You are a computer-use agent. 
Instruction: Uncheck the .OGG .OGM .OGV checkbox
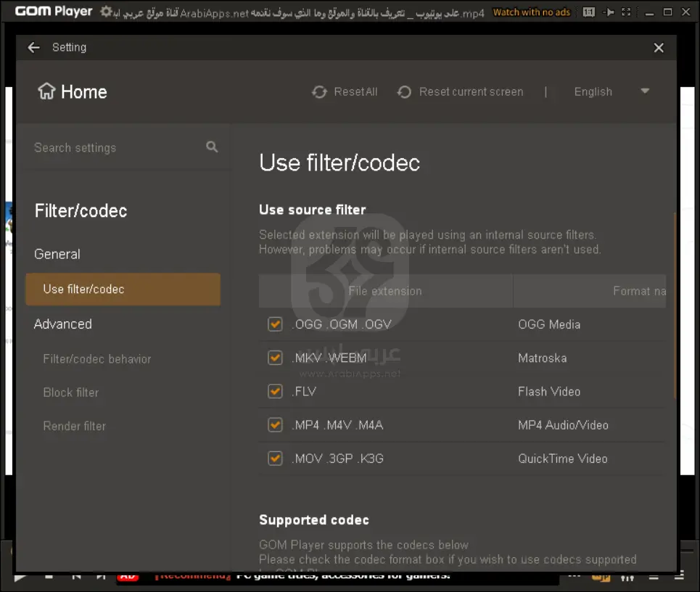tap(275, 324)
